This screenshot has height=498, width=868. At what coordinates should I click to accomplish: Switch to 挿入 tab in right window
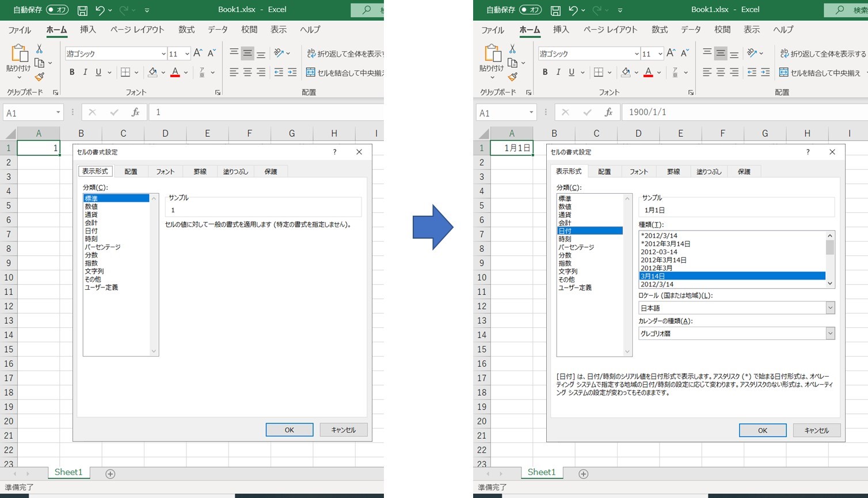pos(561,29)
